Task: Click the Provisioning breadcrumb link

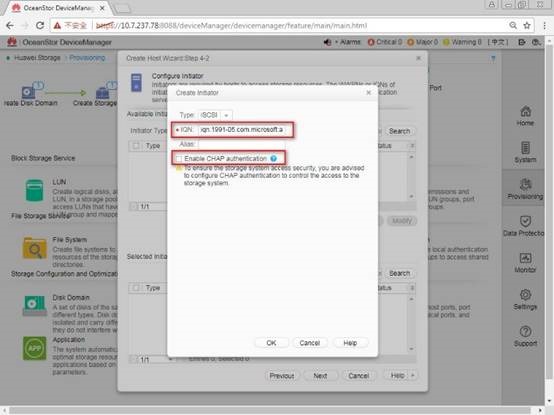Action: [87, 58]
